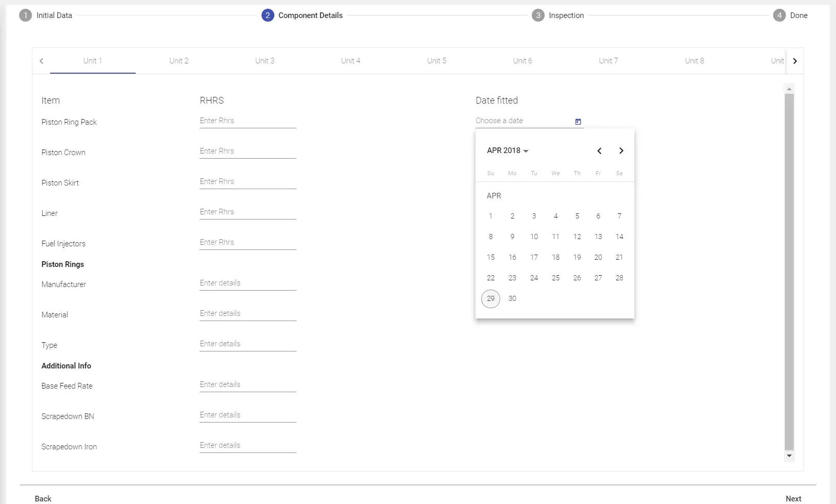Open the Unit 6 tab
This screenshot has width=836, height=504.
[x=522, y=61]
